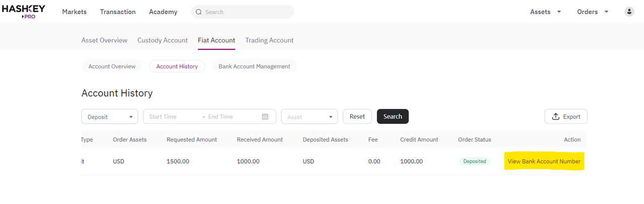This screenshot has height=204, width=644.
Task: Click the Reset button
Action: click(x=357, y=116)
